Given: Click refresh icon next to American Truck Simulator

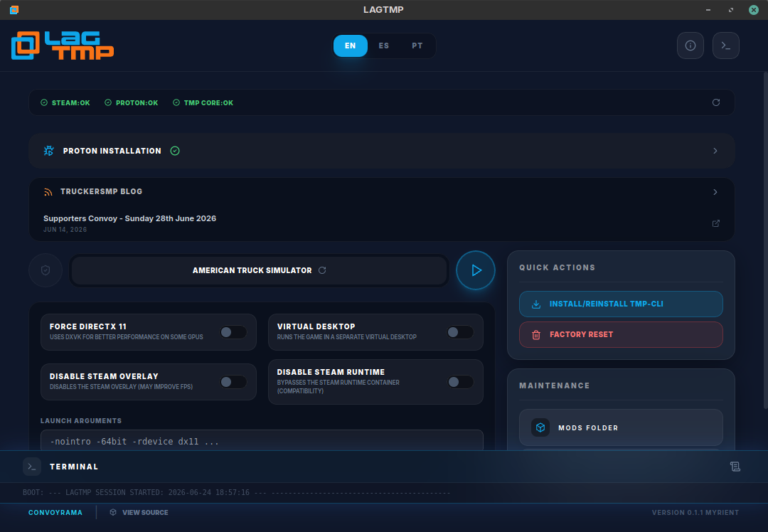Looking at the screenshot, I should click(322, 270).
